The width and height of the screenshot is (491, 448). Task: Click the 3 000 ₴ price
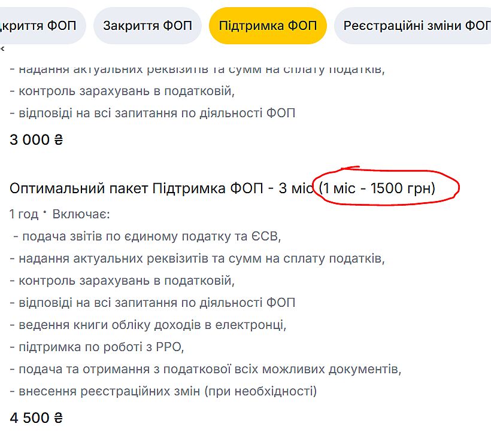36,140
